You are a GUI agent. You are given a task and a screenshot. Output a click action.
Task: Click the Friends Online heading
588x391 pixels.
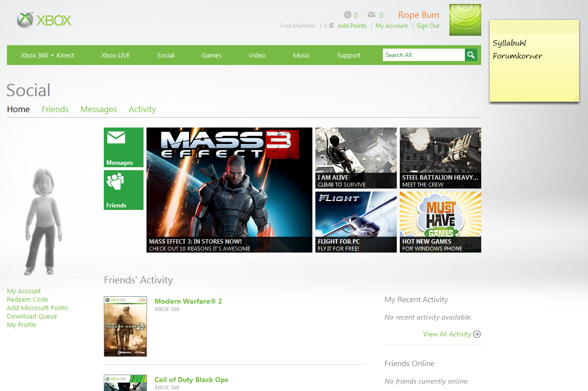pos(410,364)
